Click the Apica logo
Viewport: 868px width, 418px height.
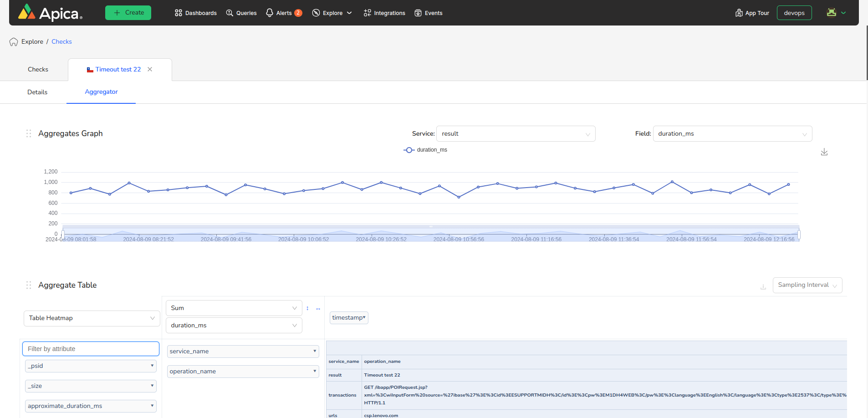point(50,13)
